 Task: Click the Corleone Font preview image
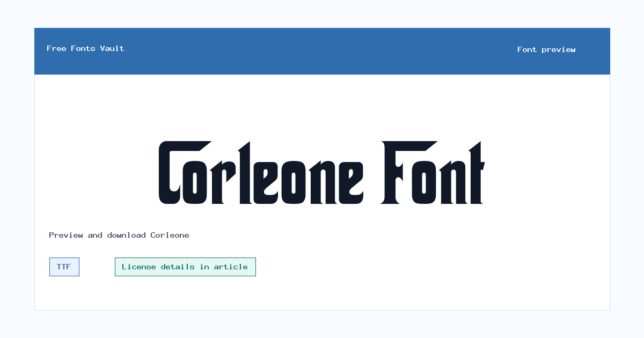point(322,172)
